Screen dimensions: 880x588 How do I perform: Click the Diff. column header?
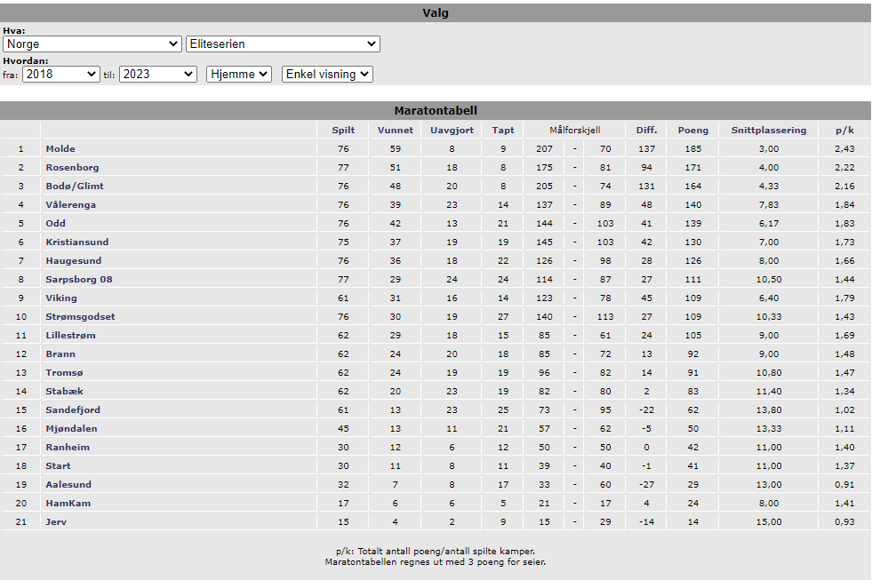pyautogui.click(x=646, y=130)
